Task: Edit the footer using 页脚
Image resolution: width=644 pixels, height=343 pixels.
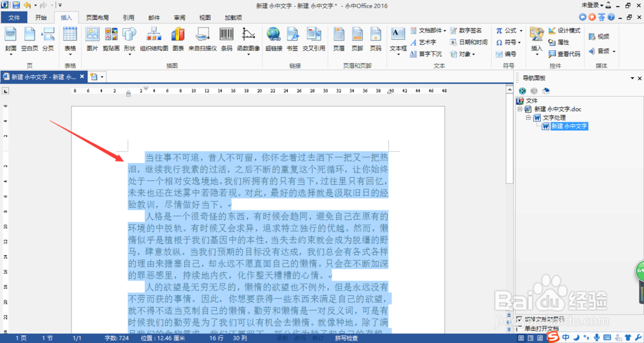Action: [x=357, y=39]
